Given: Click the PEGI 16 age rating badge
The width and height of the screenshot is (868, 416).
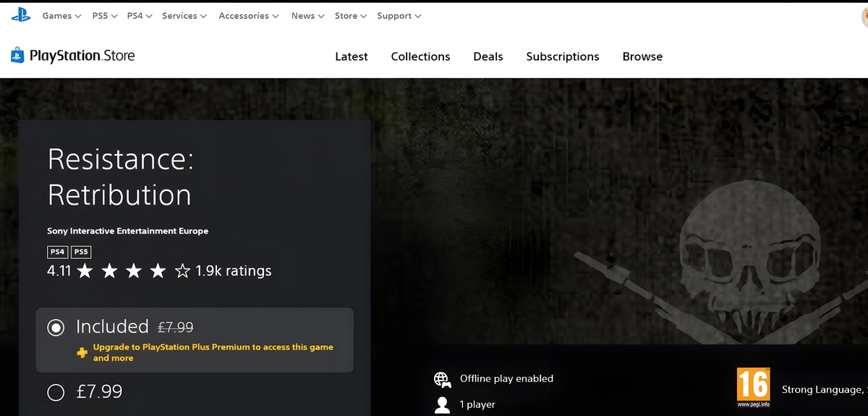Looking at the screenshot, I should pos(753,387).
